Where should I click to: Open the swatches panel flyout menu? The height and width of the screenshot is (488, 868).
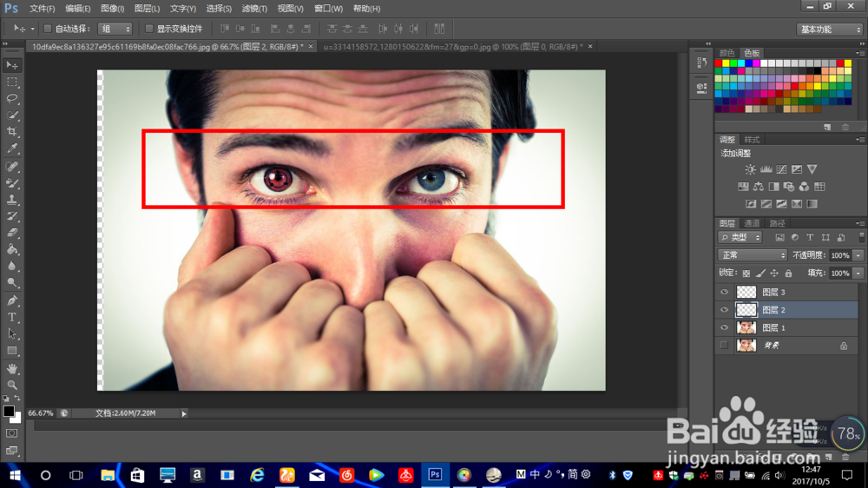[860, 53]
